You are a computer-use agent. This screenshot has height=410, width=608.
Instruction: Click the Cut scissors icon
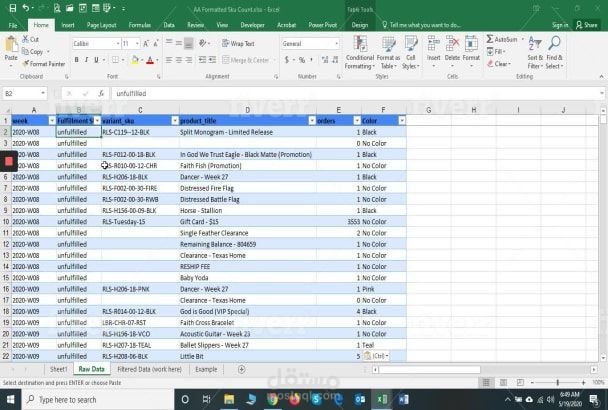coord(26,39)
